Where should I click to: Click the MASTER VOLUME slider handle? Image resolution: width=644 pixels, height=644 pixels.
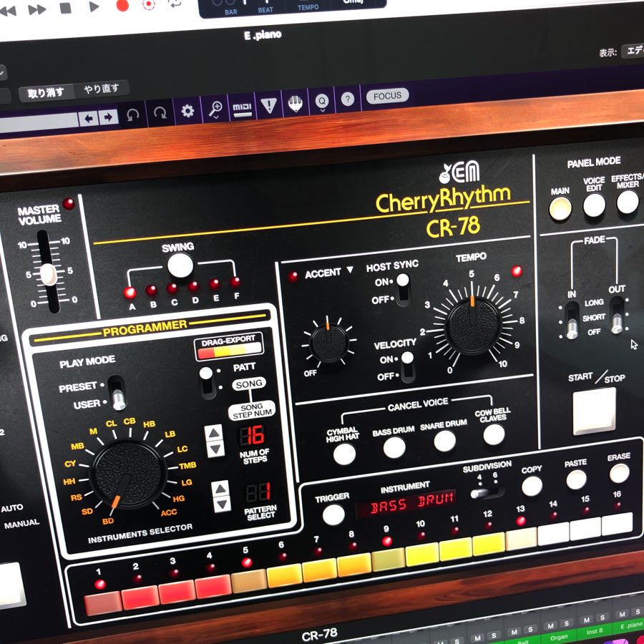point(48,274)
